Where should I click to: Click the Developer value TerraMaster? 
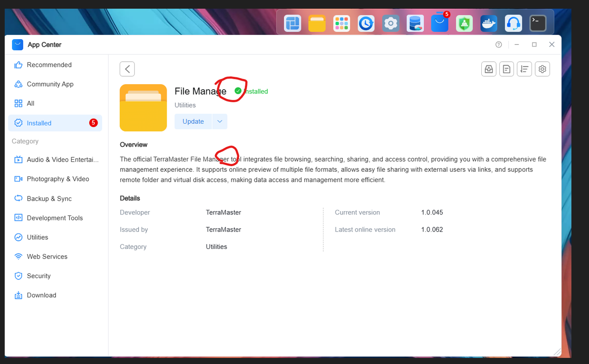point(224,213)
